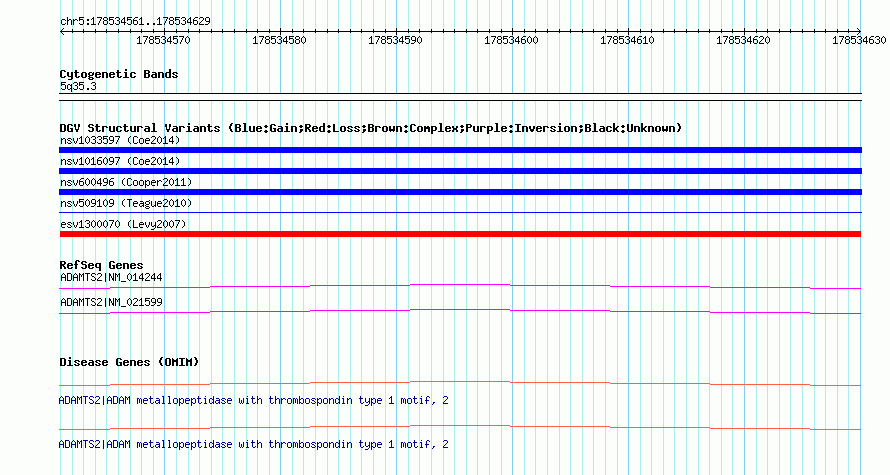The width and height of the screenshot is (890, 475).
Task: Click ruler position 178534570
Action: [163, 40]
